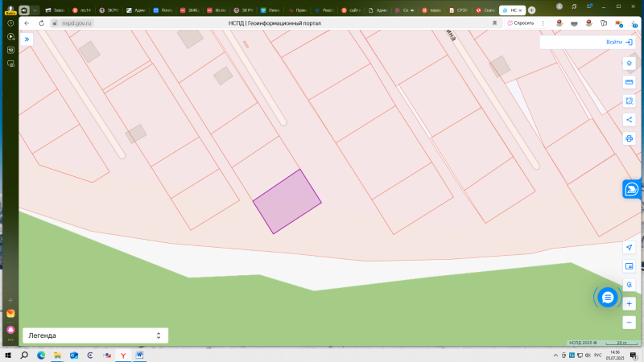The width and height of the screenshot is (644, 362).
Task: Open Outlook from the taskbar
Action: pyautogui.click(x=74, y=356)
